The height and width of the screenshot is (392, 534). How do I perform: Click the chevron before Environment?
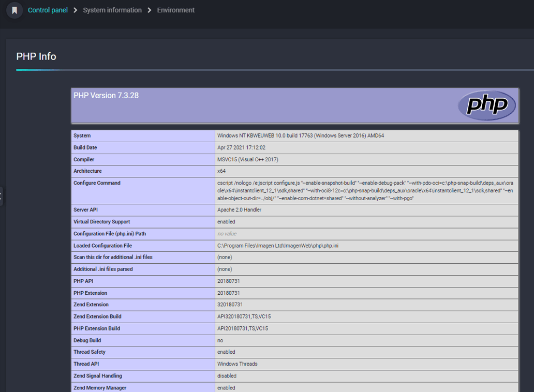149,10
